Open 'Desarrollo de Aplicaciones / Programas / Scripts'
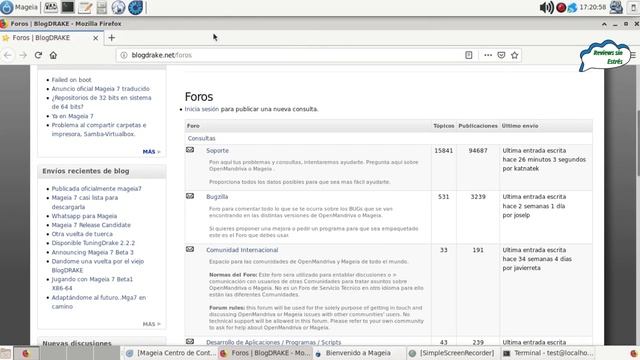This screenshot has height=360, width=640. pos(273,342)
